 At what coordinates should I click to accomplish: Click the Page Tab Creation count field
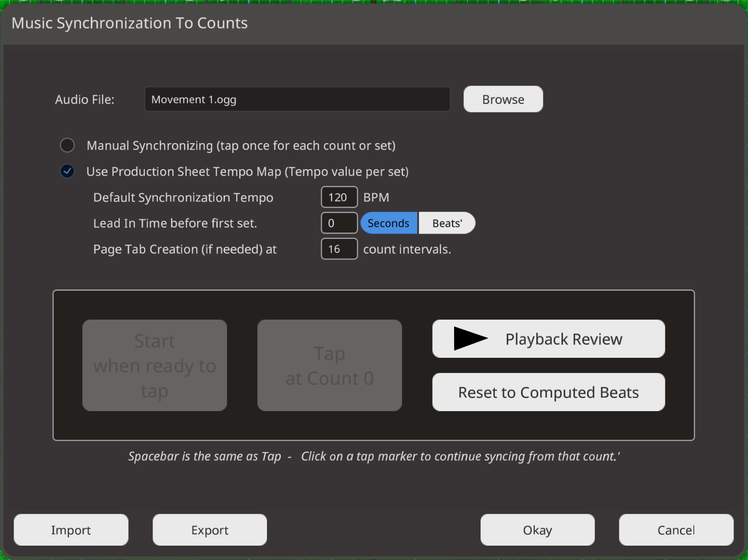(339, 249)
